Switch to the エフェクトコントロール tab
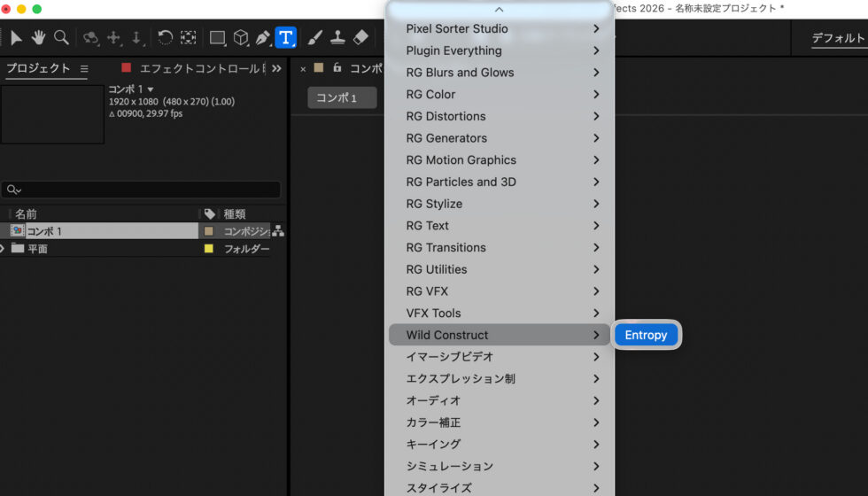 (202, 69)
